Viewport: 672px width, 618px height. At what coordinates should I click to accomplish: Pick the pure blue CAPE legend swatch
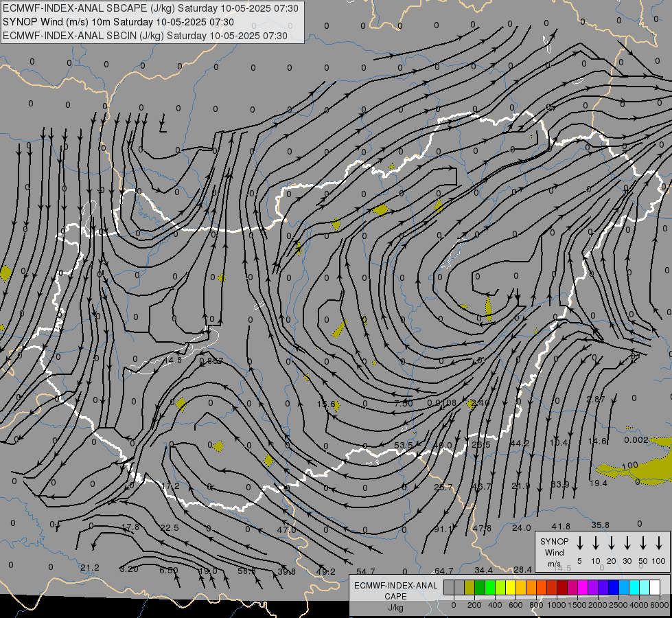(613, 587)
